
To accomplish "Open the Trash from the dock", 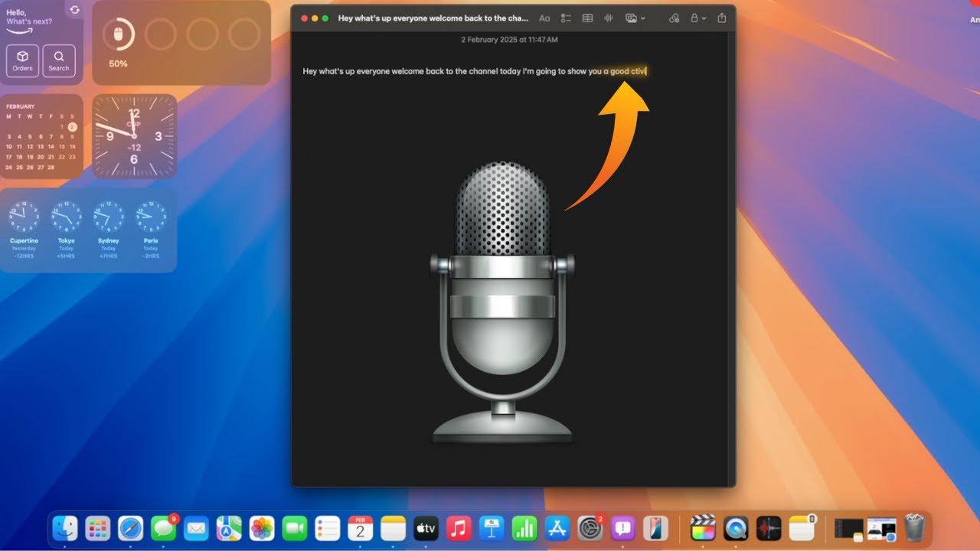I will coord(914,528).
